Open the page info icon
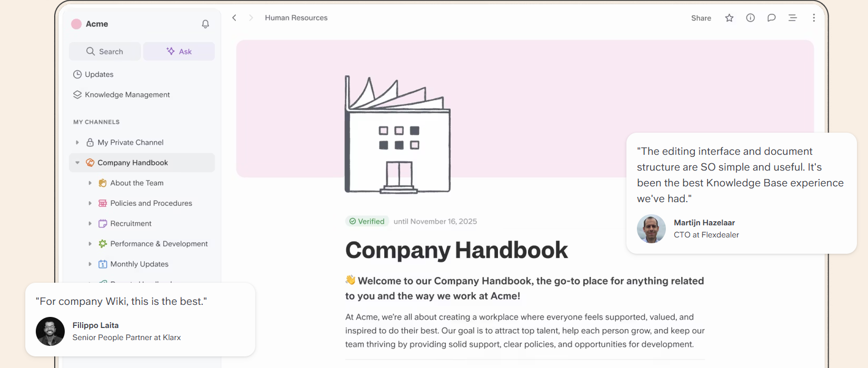The width and height of the screenshot is (868, 368). point(750,18)
